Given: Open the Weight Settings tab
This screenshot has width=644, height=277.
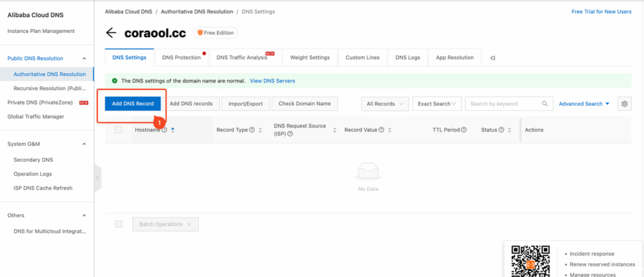Looking at the screenshot, I should click(309, 57).
